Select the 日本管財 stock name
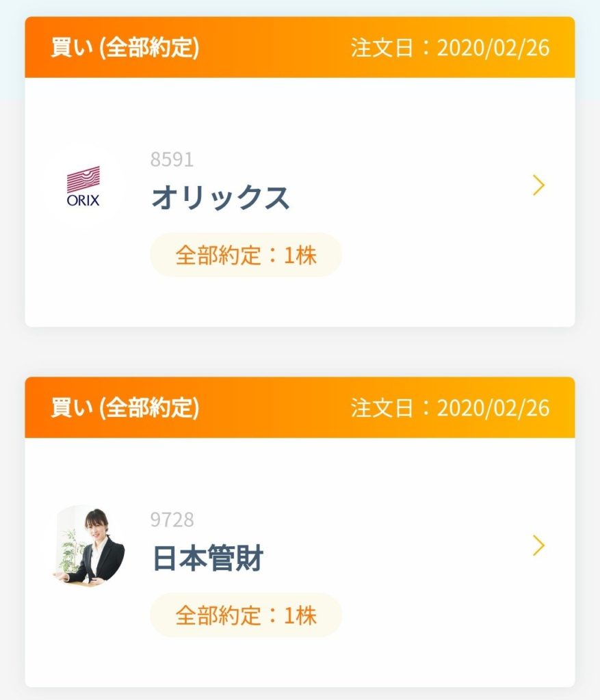This screenshot has height=700, width=600. [208, 558]
